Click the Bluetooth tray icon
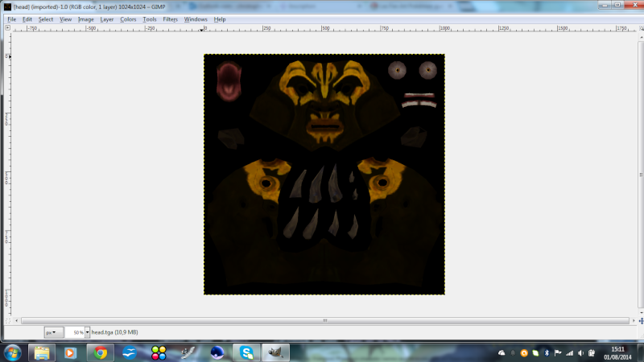644x362 pixels. click(x=547, y=353)
